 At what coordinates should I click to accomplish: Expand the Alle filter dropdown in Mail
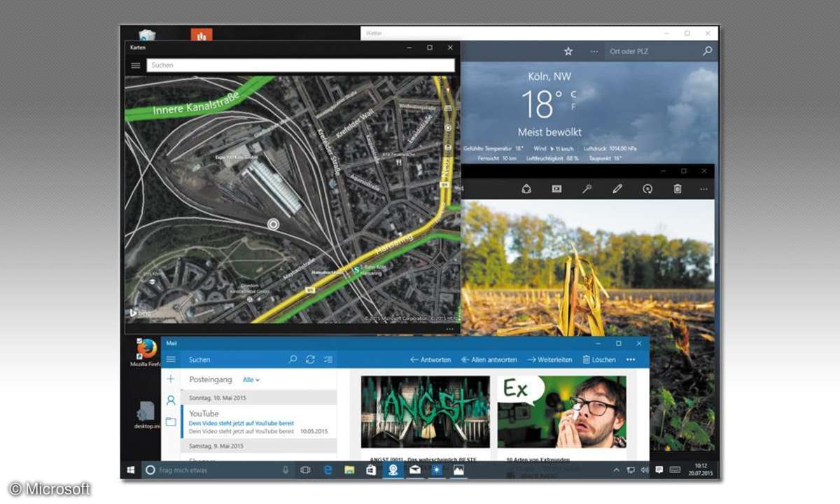click(251, 379)
